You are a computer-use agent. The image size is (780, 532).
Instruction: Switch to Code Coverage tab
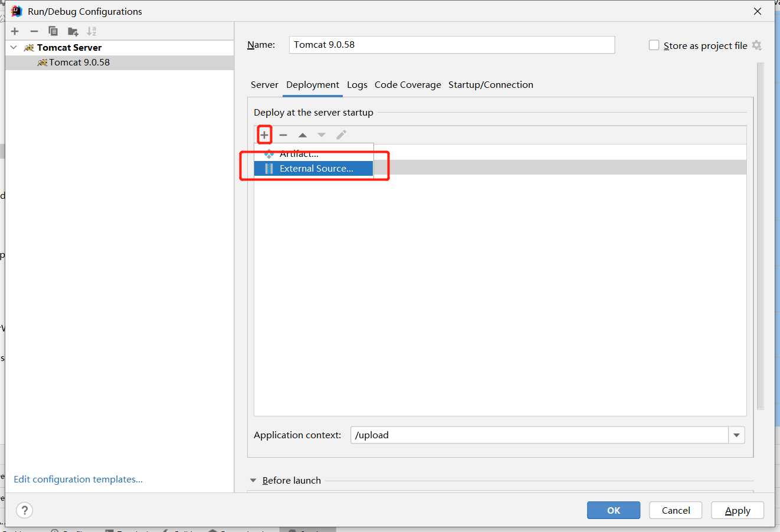click(x=408, y=85)
